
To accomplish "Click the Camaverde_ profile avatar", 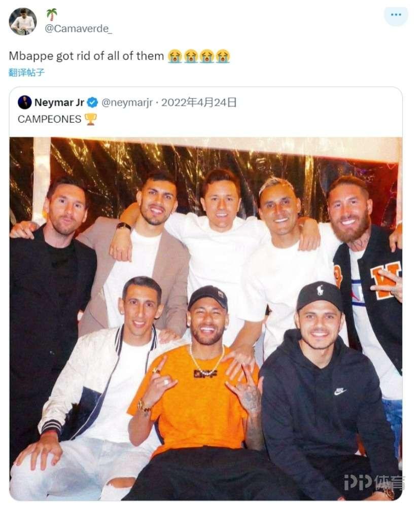I will click(x=23, y=21).
